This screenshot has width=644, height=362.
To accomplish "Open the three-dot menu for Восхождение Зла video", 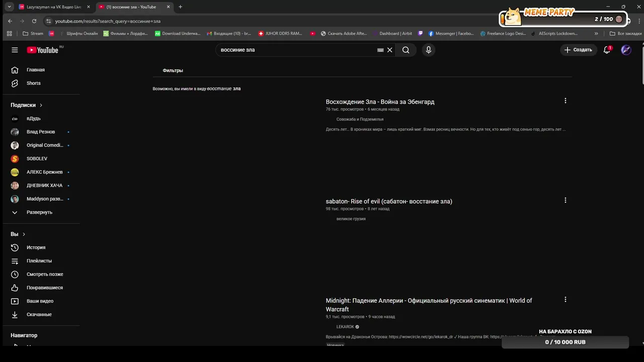I will point(566,101).
